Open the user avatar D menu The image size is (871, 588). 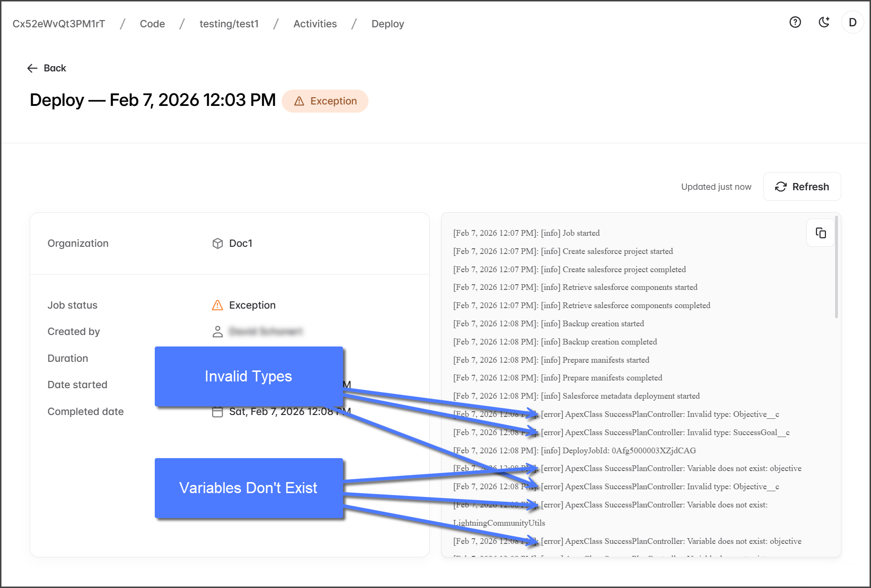point(852,23)
